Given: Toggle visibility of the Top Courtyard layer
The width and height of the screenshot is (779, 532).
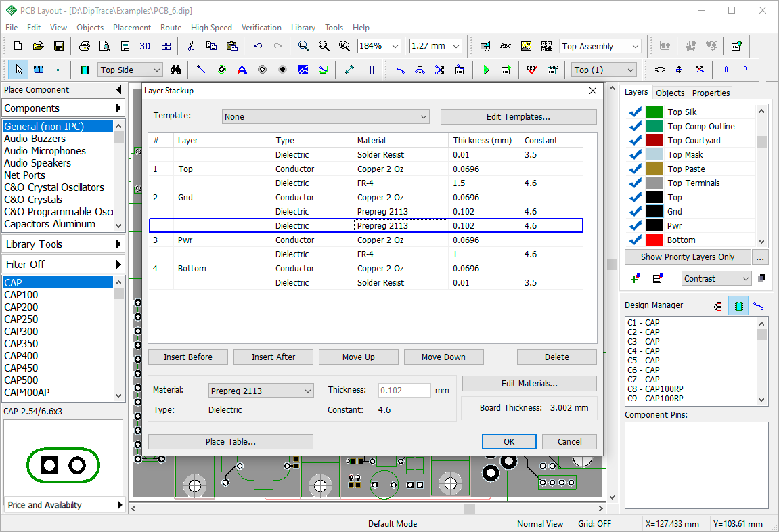Looking at the screenshot, I should click(635, 141).
